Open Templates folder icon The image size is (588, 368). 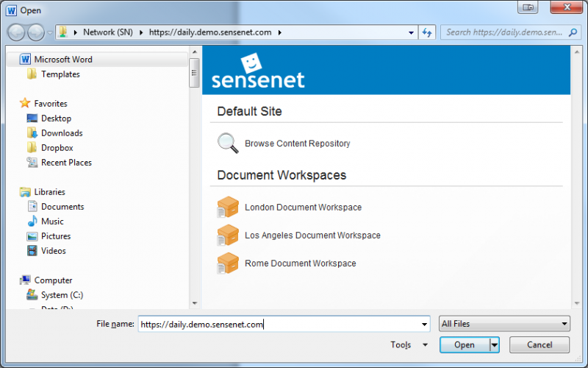click(32, 74)
